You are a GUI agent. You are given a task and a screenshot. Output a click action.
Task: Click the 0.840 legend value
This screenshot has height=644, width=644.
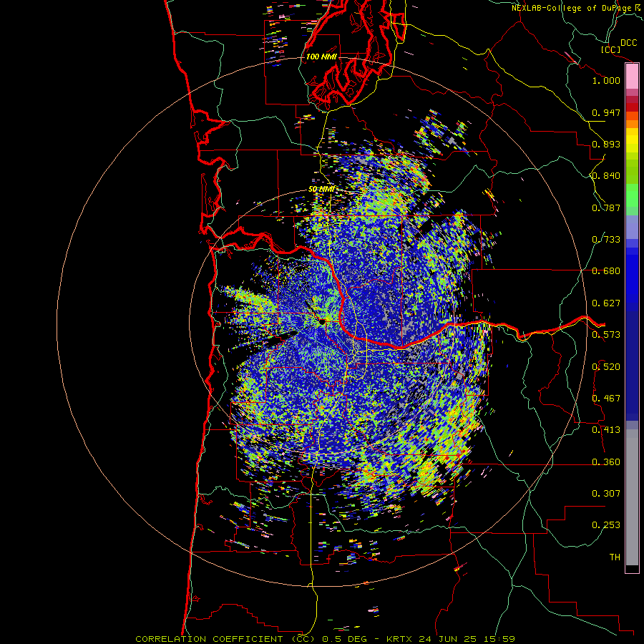606,176
